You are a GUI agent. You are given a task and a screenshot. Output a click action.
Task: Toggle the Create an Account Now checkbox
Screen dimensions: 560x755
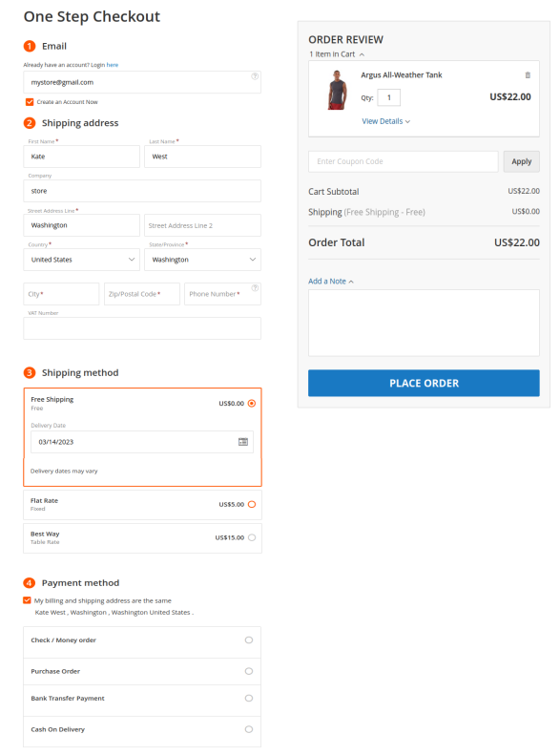click(x=30, y=102)
